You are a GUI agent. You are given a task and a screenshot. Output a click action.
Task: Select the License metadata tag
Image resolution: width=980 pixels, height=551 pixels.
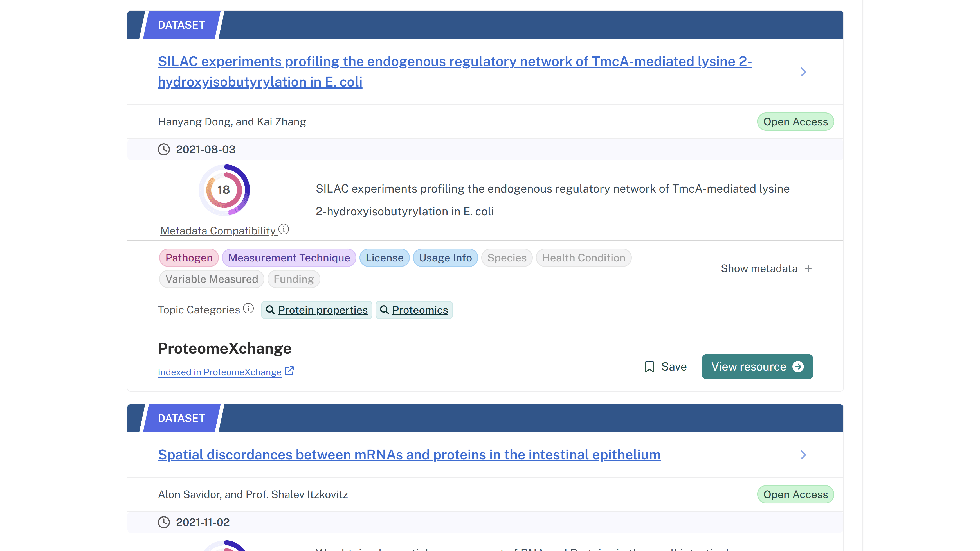coord(384,258)
